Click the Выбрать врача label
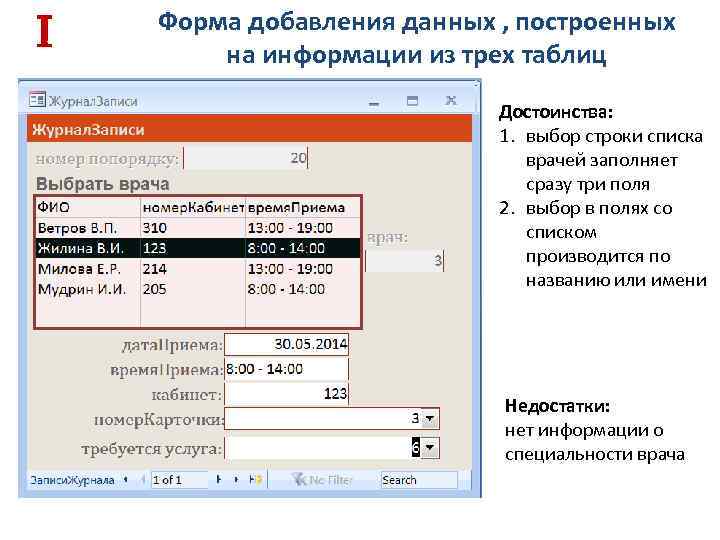Screen dimensions: 720x540 pos(103,184)
